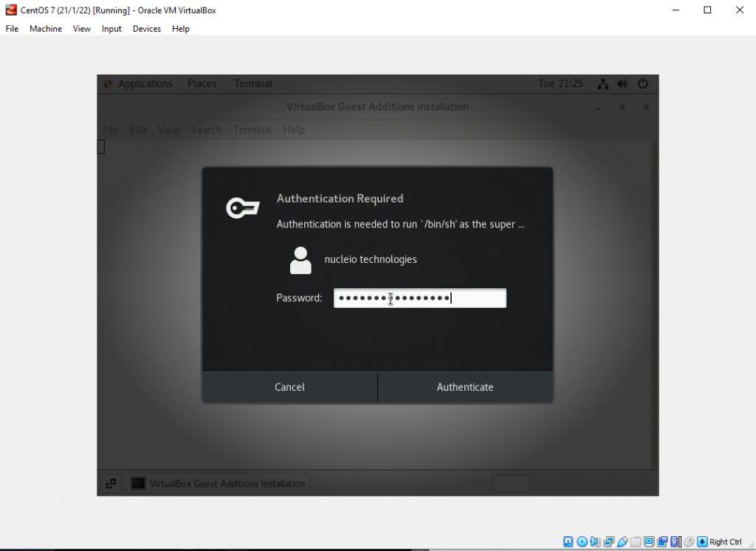Screen dimensions: 756x551
Task: Open the Devices menu
Action: tap(147, 29)
